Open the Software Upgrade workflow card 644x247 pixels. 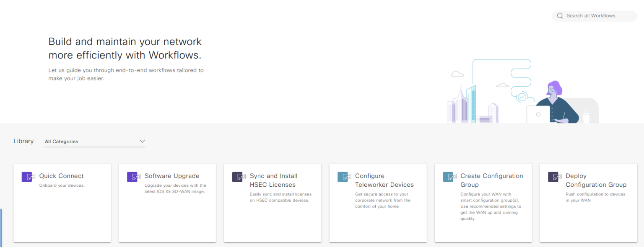point(167,203)
